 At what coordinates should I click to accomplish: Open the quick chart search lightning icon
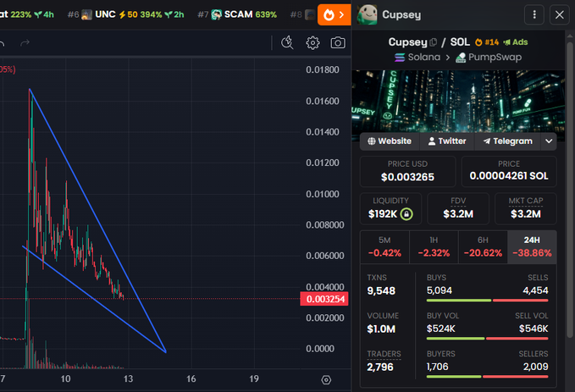(287, 43)
